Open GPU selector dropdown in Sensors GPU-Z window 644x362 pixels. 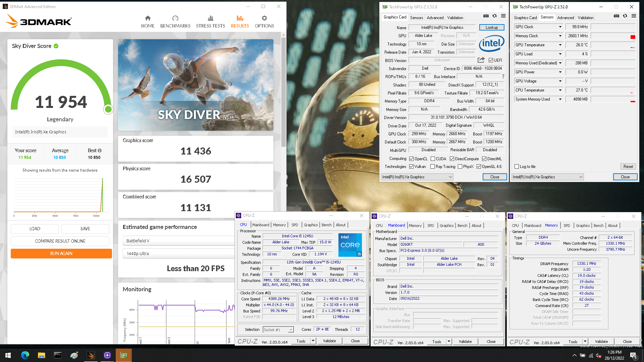click(548, 177)
